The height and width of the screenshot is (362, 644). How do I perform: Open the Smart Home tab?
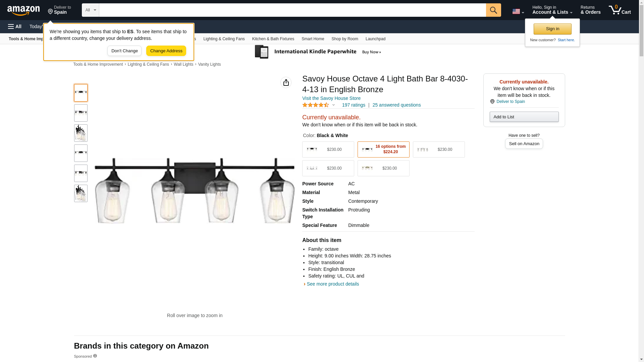pos(313,39)
